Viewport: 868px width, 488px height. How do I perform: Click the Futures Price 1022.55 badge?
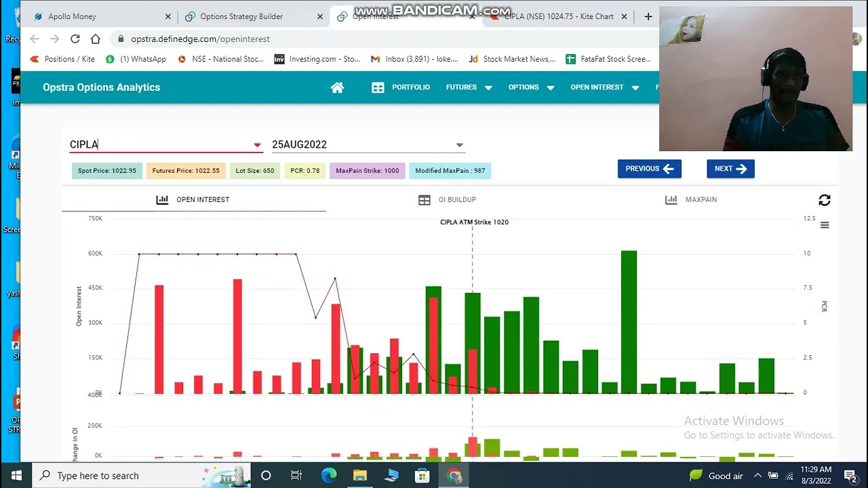tap(186, 171)
